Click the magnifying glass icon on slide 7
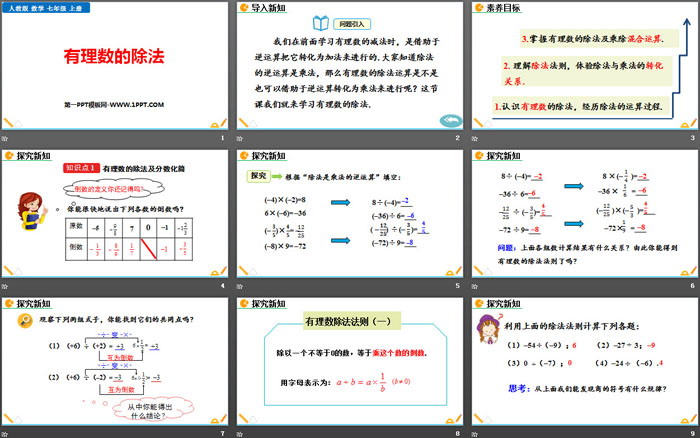Image resolution: width=700 pixels, height=438 pixels. [x=25, y=320]
